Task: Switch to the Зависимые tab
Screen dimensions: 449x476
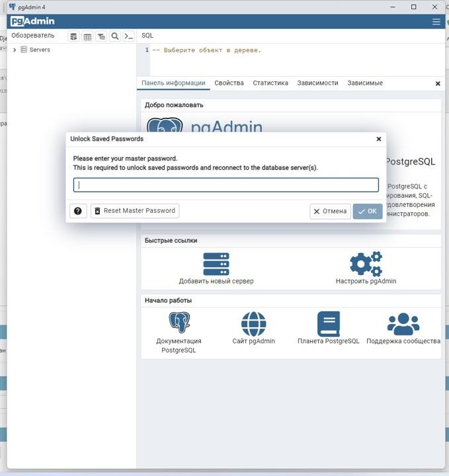Action: coord(365,83)
